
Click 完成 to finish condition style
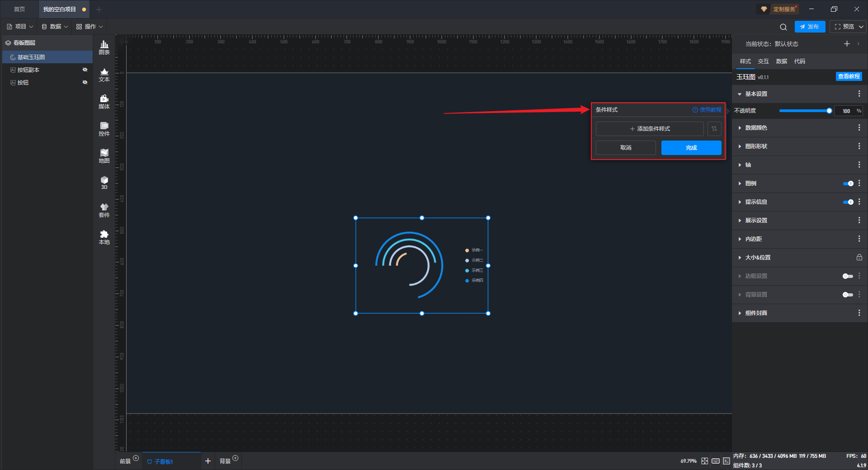(691, 148)
